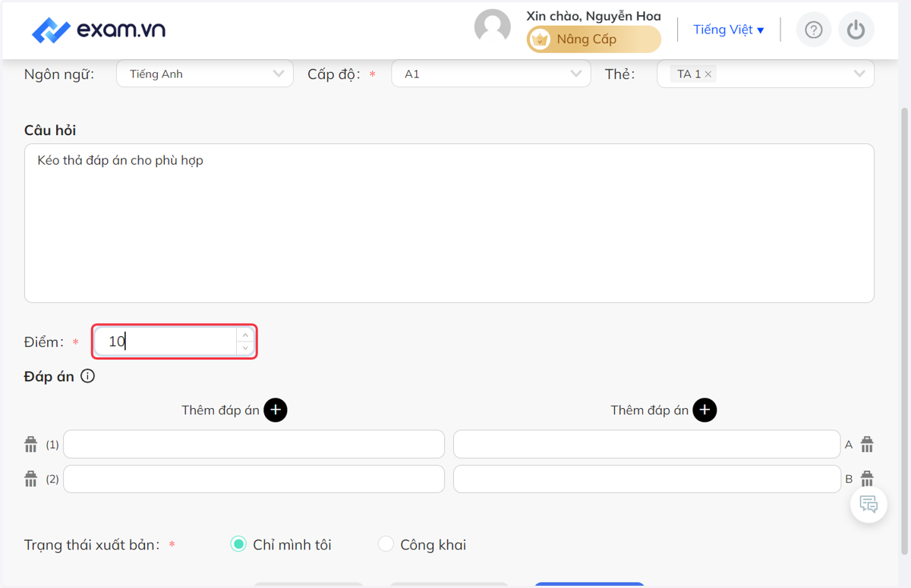Open the Tiếng Việt language dropdown
This screenshot has width=911, height=588.
click(x=729, y=30)
